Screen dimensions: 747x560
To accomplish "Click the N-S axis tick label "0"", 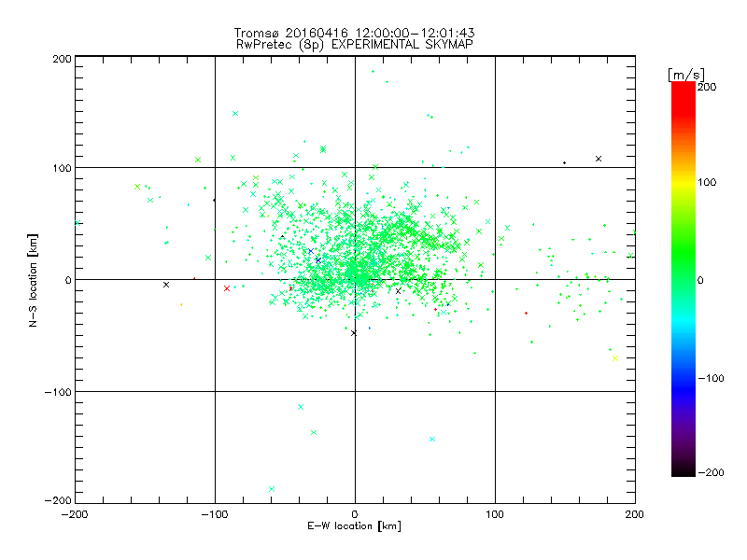I will pyautogui.click(x=68, y=280).
